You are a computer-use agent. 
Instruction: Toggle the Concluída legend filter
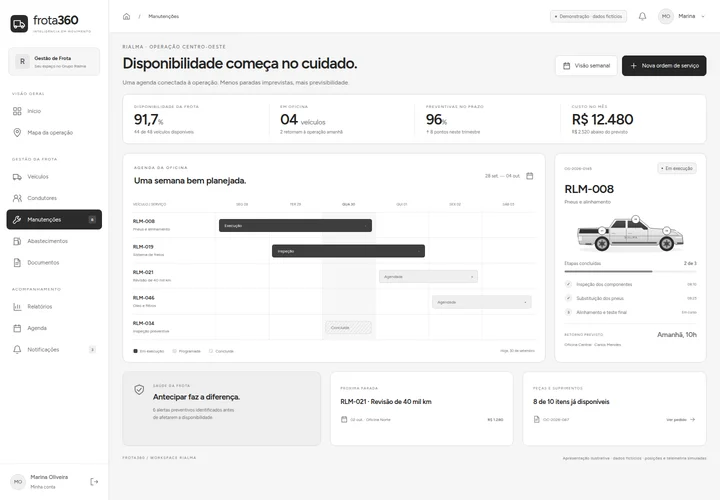tap(221, 351)
